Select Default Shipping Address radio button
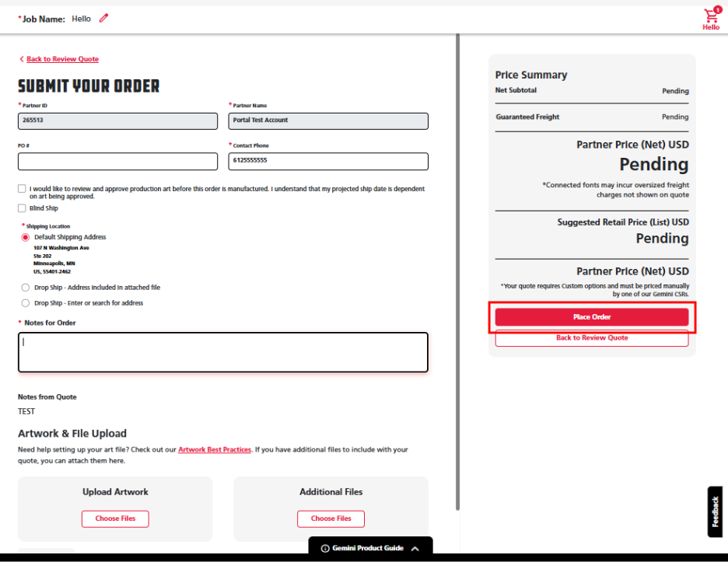 pos(26,237)
